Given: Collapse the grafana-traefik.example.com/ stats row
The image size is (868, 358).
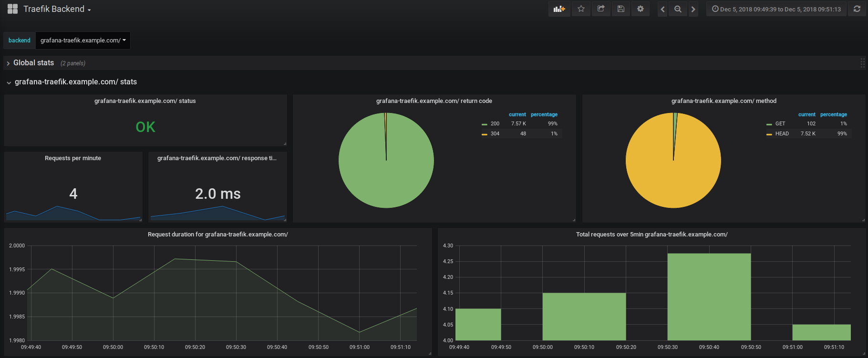Looking at the screenshot, I should click(x=75, y=82).
